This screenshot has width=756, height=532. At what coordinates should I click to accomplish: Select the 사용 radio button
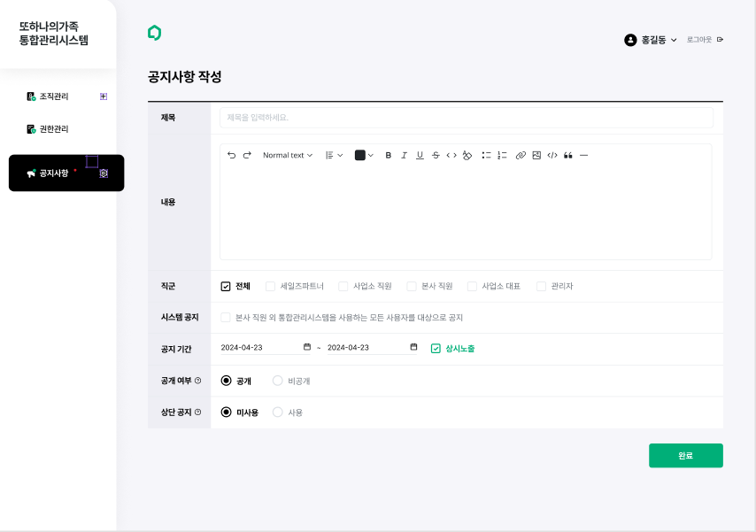point(277,412)
